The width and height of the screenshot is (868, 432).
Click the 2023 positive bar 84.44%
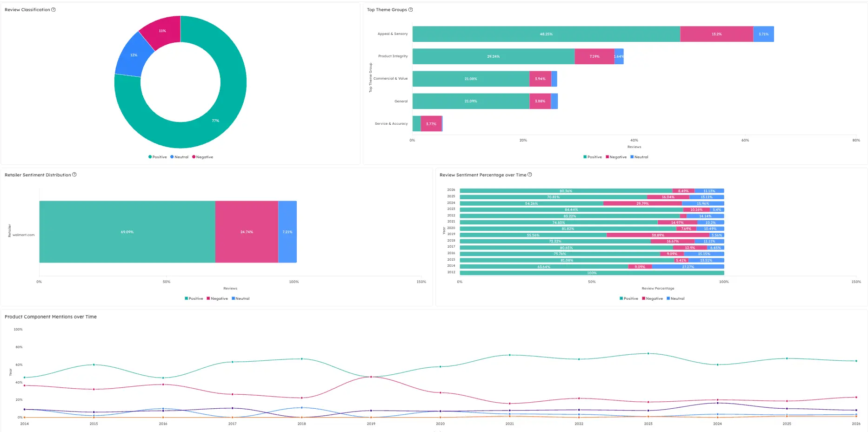(x=571, y=210)
